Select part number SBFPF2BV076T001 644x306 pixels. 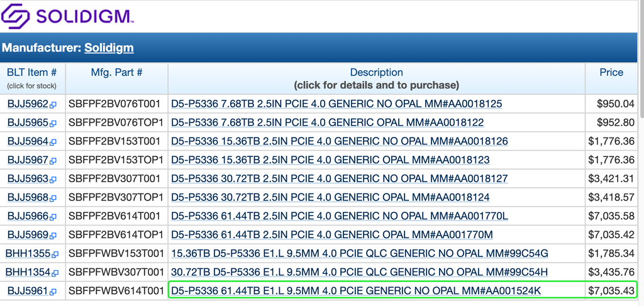[114, 104]
